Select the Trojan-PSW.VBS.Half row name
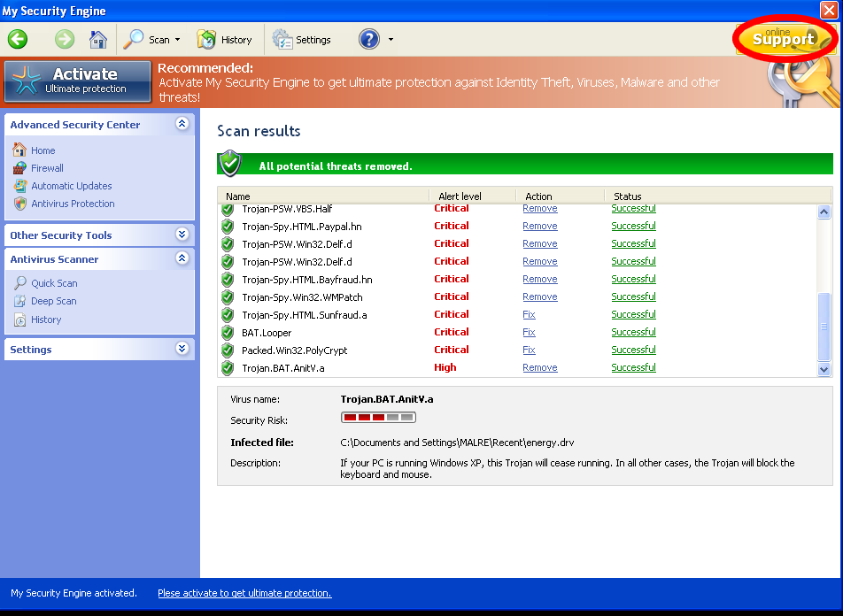This screenshot has height=616, width=843. coord(287,209)
